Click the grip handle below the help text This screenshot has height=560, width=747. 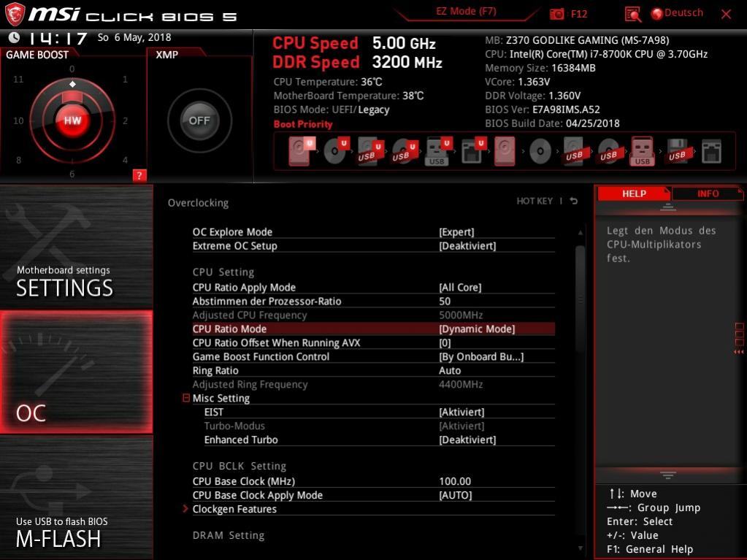coord(668,475)
